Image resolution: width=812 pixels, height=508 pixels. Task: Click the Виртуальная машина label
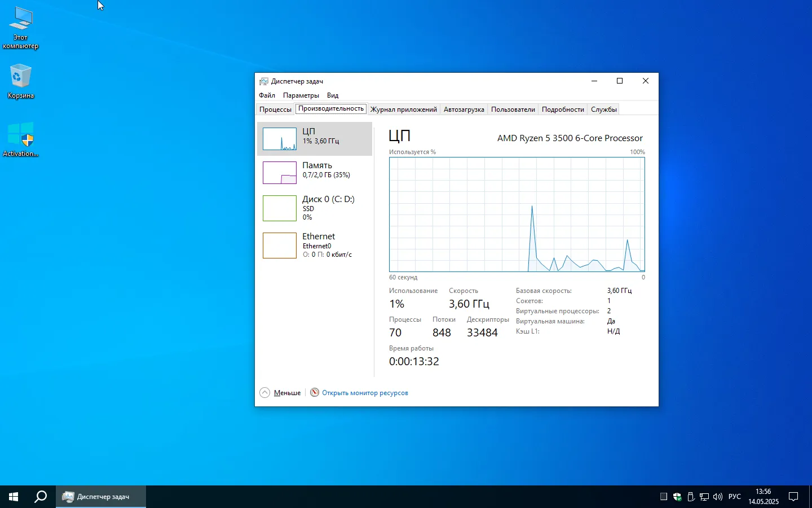coord(550,322)
